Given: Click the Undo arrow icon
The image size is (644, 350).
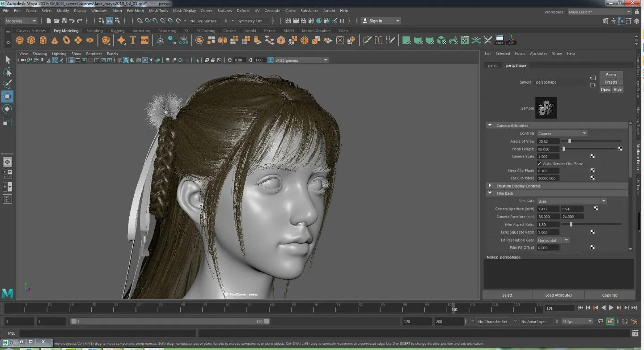Looking at the screenshot, I should tap(72, 21).
